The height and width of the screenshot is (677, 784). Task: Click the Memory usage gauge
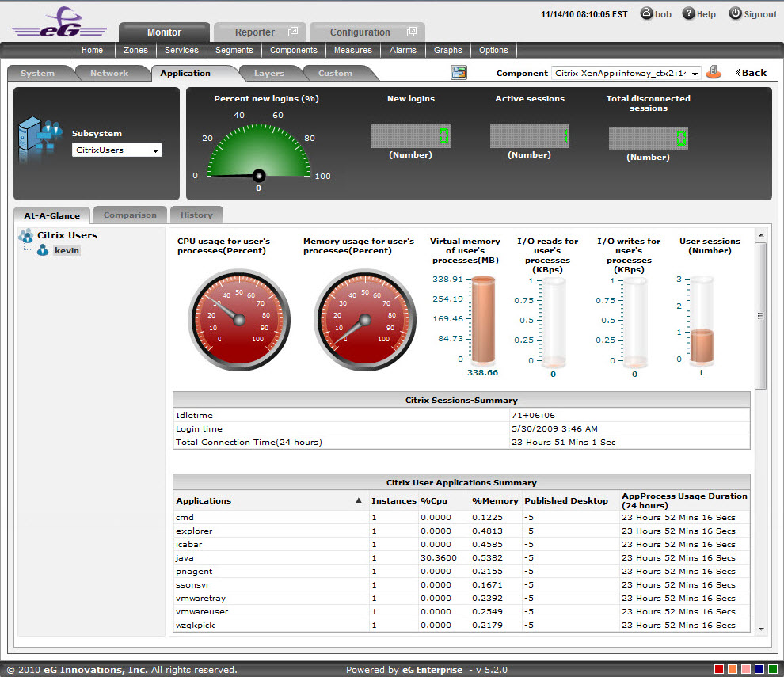(365, 320)
